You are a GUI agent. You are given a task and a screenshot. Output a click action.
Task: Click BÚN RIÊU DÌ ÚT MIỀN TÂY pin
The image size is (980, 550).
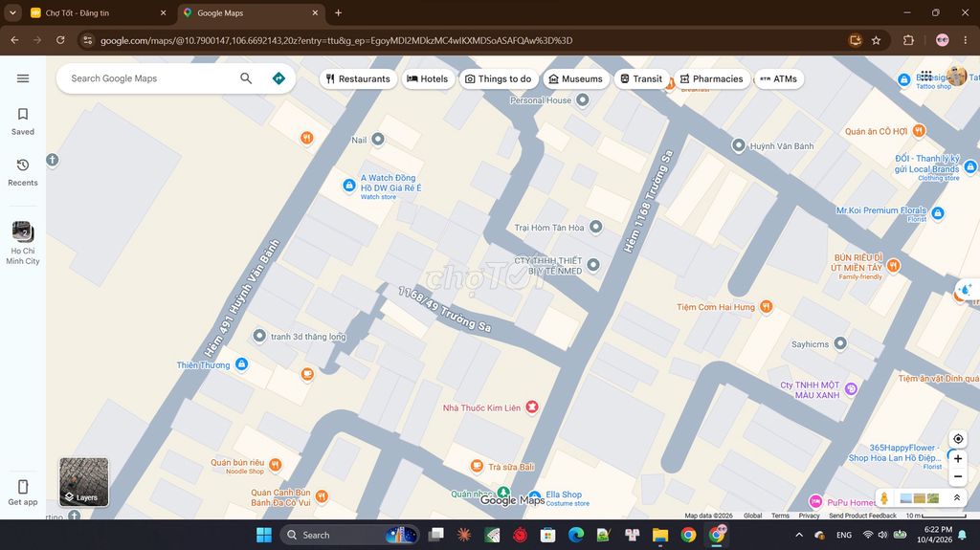tap(894, 266)
